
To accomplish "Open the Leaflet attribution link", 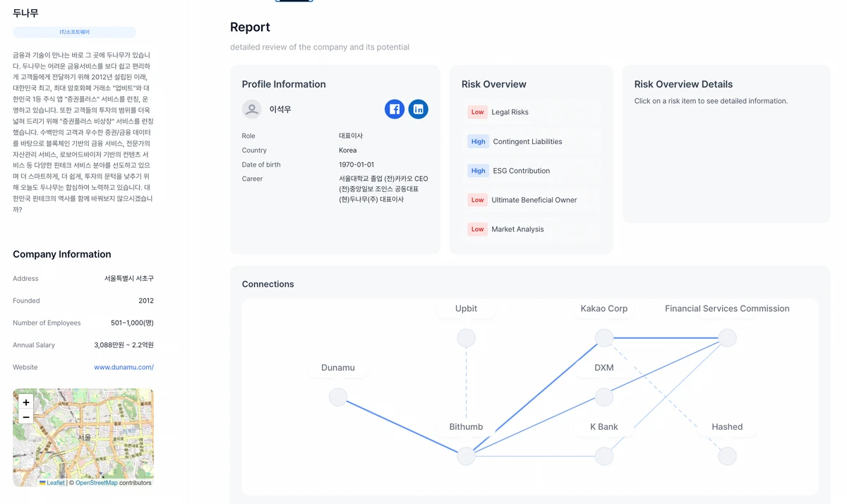I will [52, 483].
